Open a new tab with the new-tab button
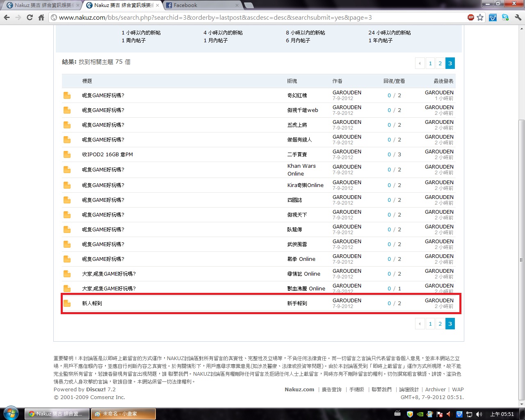Image resolution: width=525 pixels, height=420 pixels. 249,5
